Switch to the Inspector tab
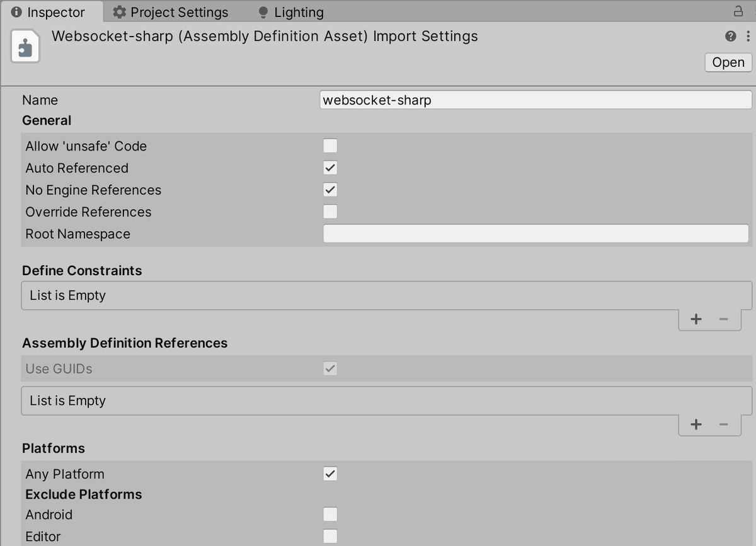756x546 pixels. 52,12
